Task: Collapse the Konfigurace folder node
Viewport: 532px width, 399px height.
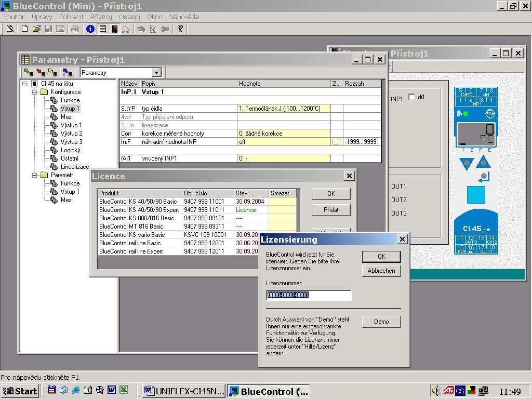Action: click(x=35, y=92)
